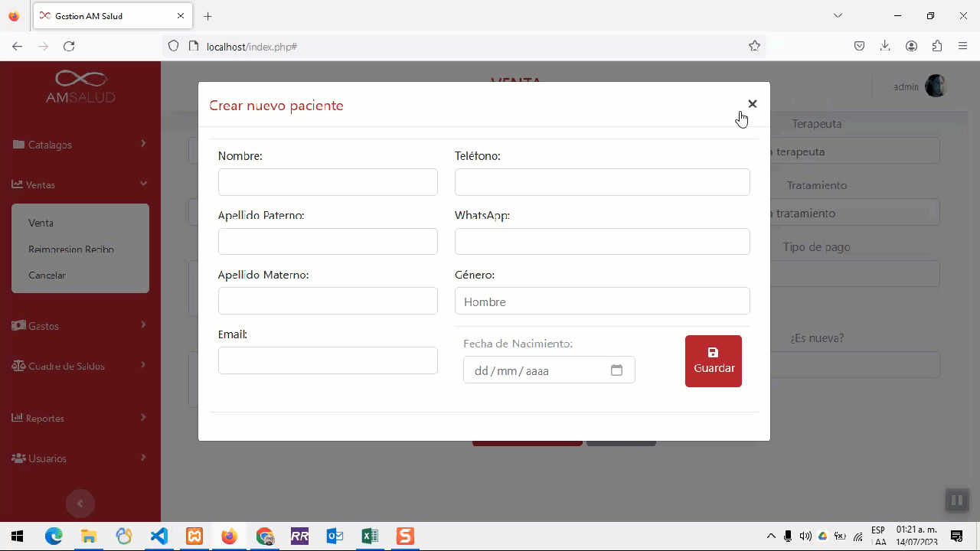Viewport: 980px width, 551px height.
Task: Reload the page in Firefox
Action: 69,47
